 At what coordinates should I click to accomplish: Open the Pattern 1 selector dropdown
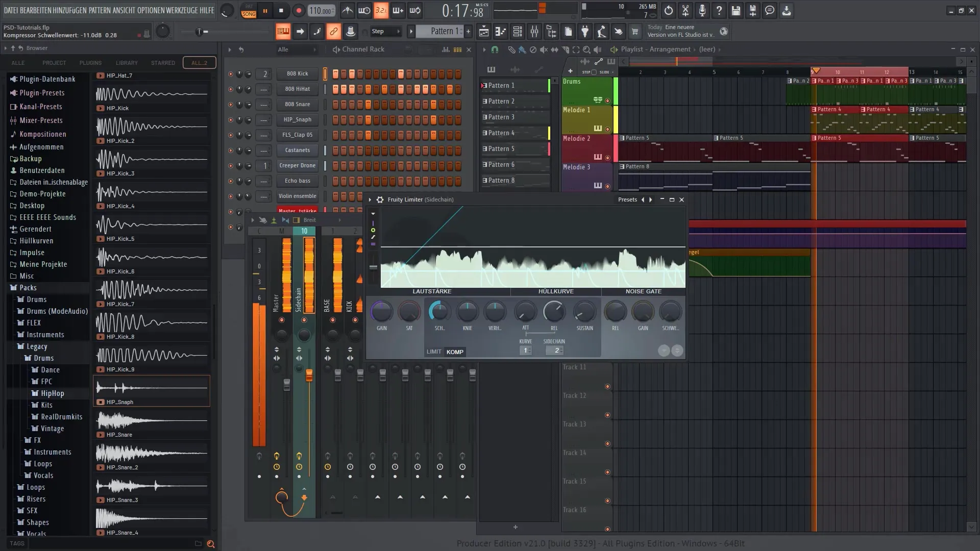[x=439, y=32]
